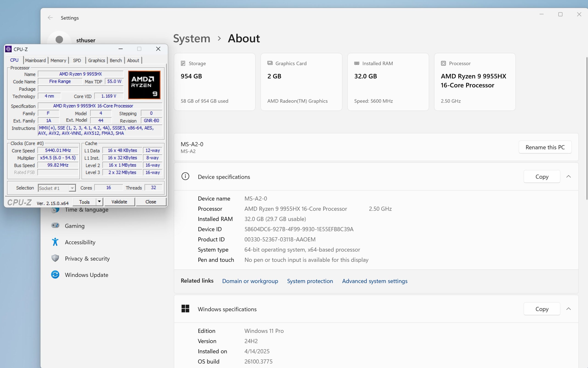The height and width of the screenshot is (368, 588).
Task: Open the CPU-Z Tools dropdown arrow
Action: [x=99, y=201]
